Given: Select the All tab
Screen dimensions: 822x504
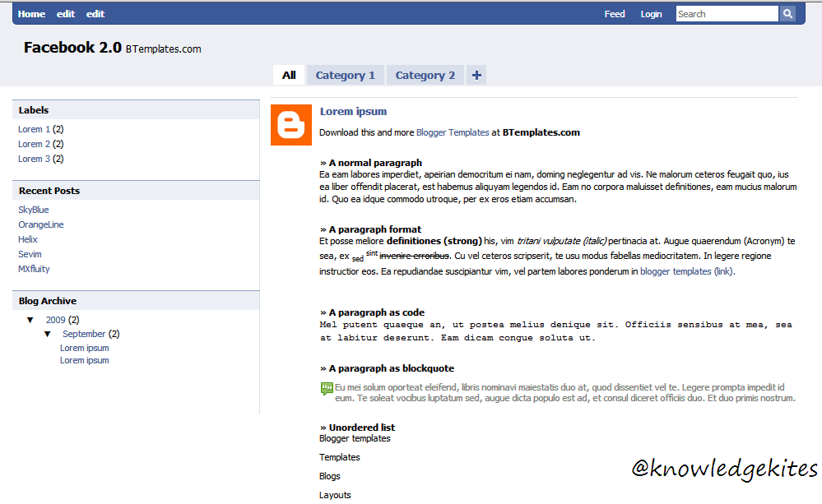Looking at the screenshot, I should pyautogui.click(x=289, y=75).
